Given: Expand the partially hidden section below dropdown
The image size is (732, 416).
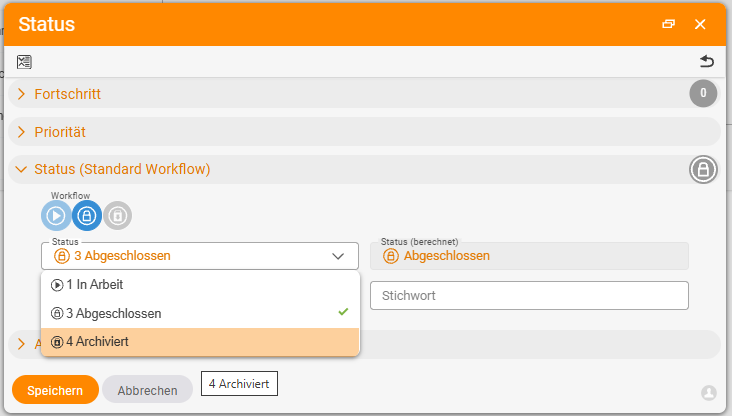Looking at the screenshot, I should coord(21,344).
